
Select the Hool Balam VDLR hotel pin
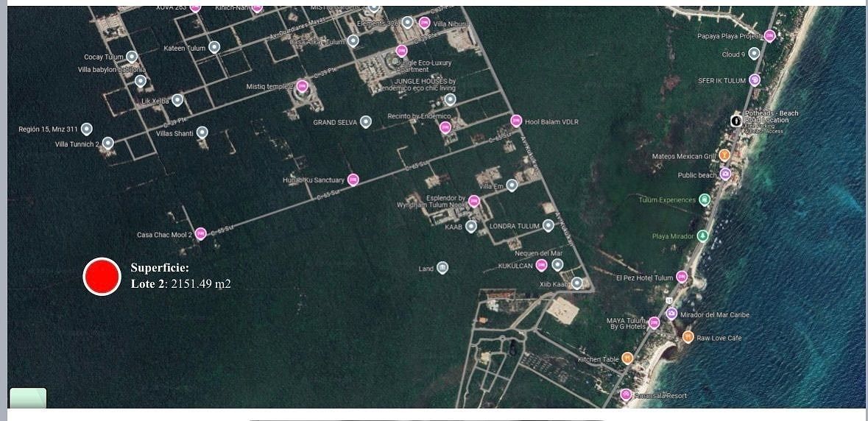click(x=516, y=121)
